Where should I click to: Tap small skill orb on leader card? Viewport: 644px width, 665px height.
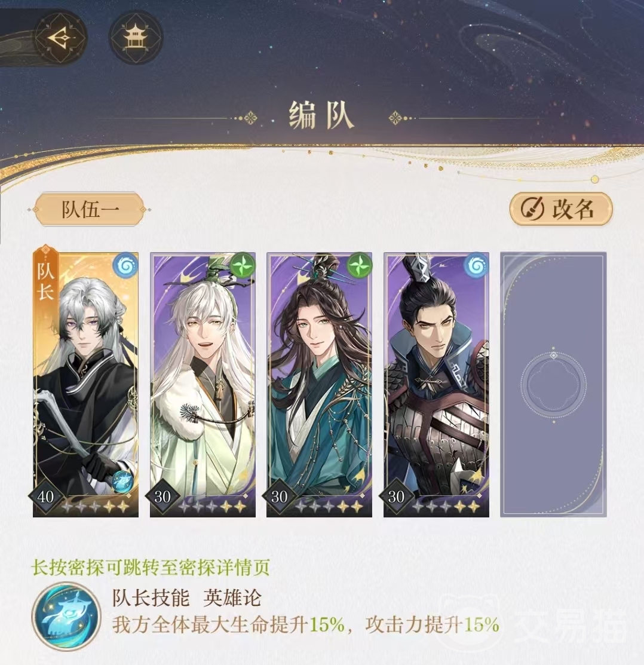click(122, 482)
